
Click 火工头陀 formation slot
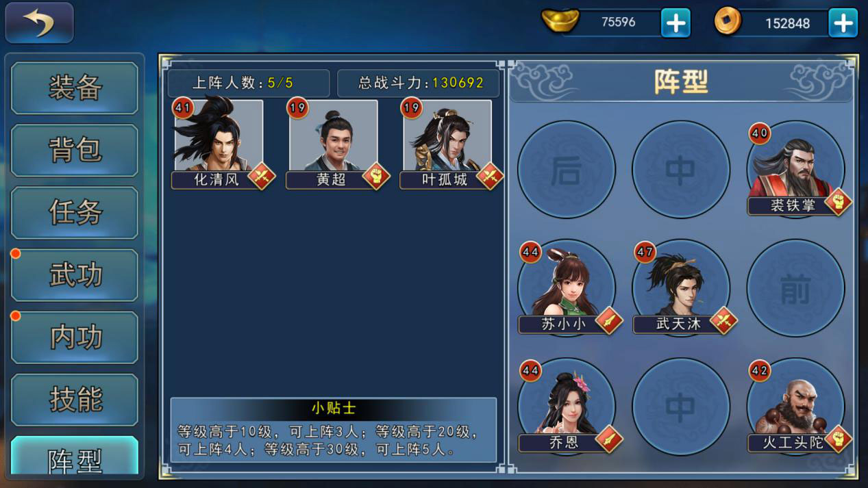click(x=795, y=407)
